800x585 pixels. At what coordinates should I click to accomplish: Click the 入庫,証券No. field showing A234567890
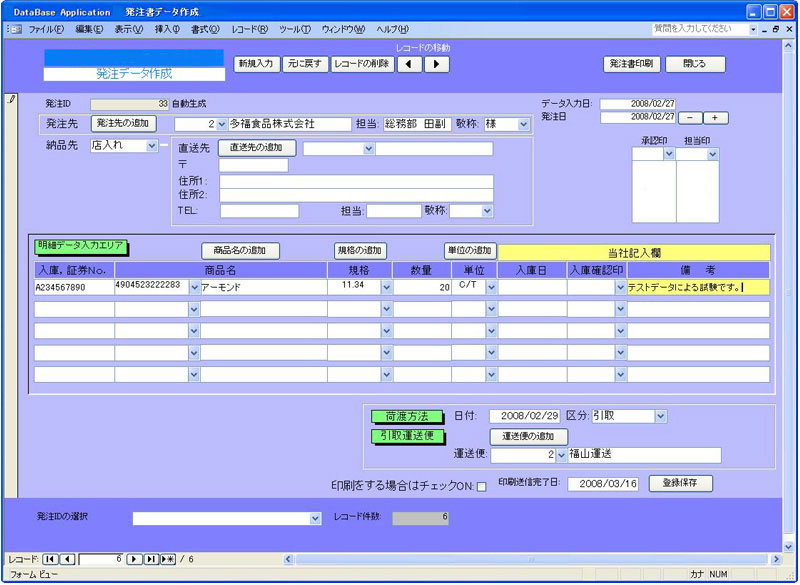tap(74, 288)
